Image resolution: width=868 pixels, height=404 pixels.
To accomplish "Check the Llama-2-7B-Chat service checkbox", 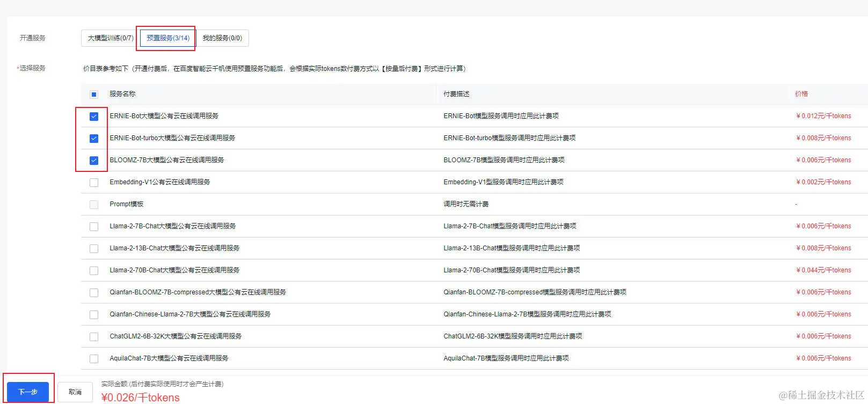I will [x=94, y=227].
